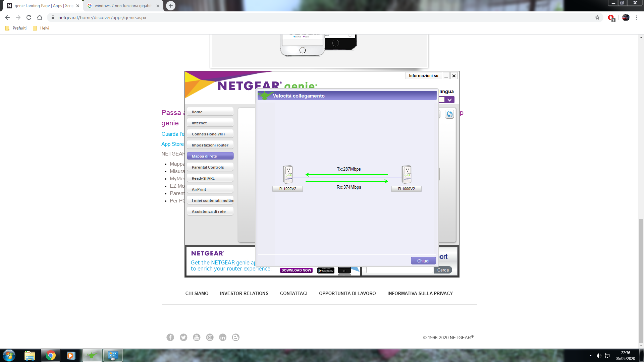Expand the lingua language dropdown
The image size is (644, 362).
click(x=449, y=100)
